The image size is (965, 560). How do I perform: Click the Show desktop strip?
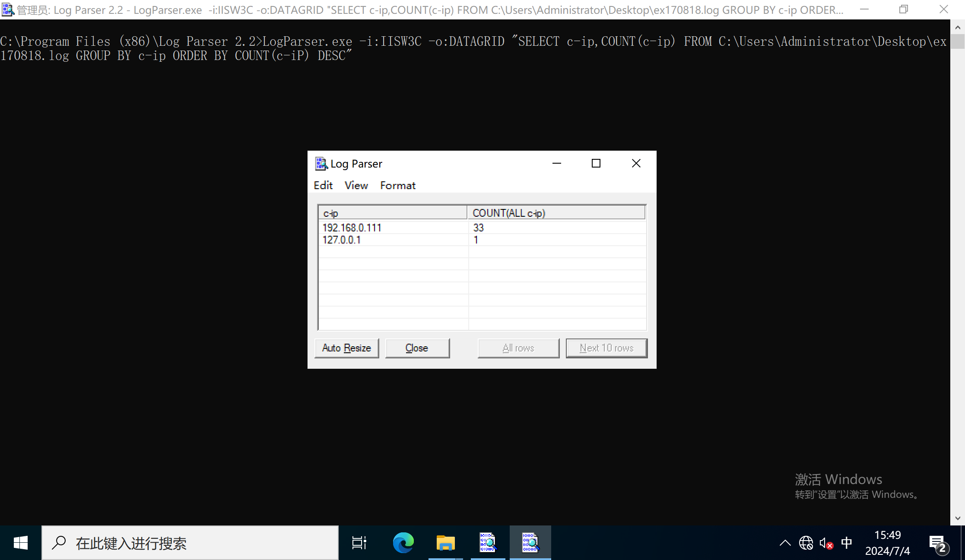(x=963, y=543)
